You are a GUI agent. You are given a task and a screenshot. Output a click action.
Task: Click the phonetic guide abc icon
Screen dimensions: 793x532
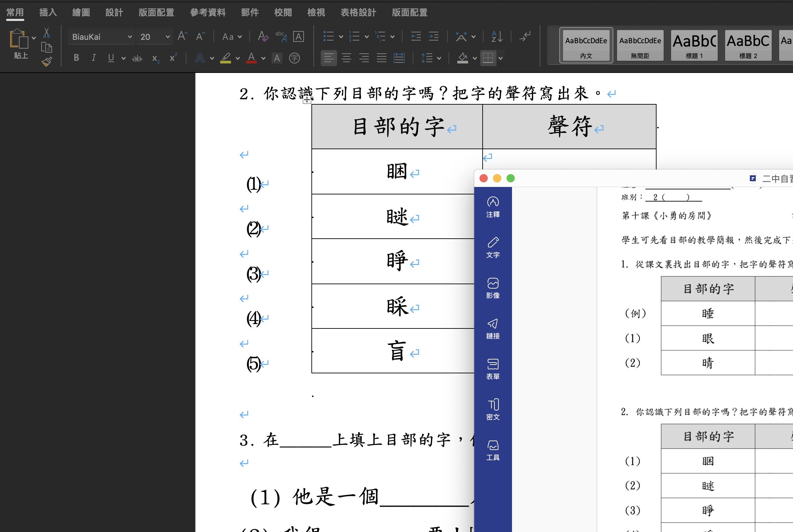tap(281, 36)
